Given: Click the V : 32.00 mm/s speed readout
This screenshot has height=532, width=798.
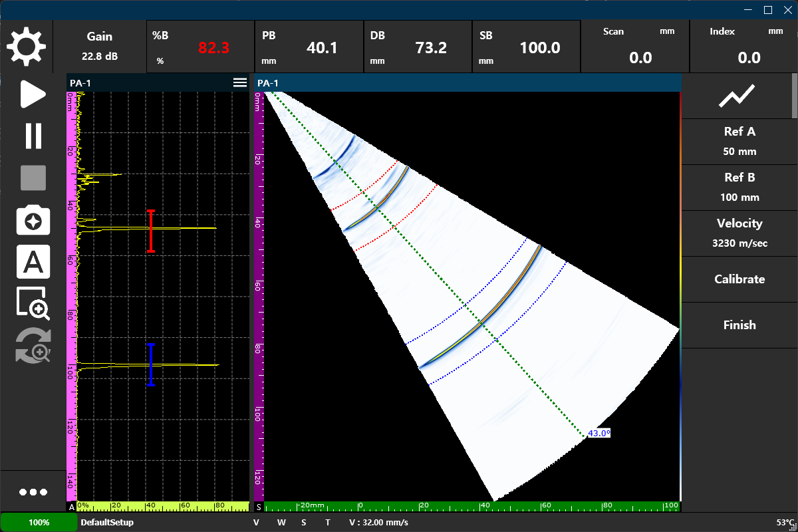Looking at the screenshot, I should pos(378,523).
